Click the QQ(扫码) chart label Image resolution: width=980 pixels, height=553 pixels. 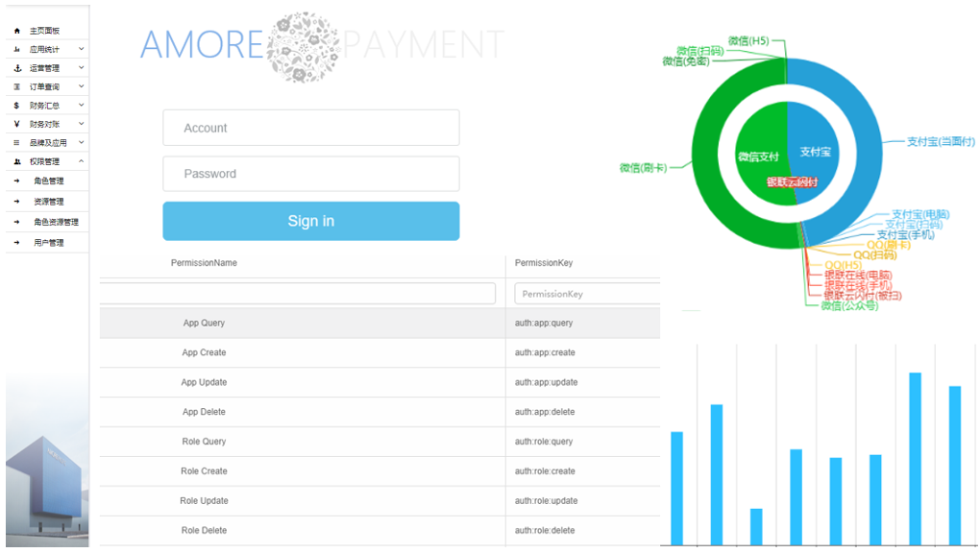875,255
